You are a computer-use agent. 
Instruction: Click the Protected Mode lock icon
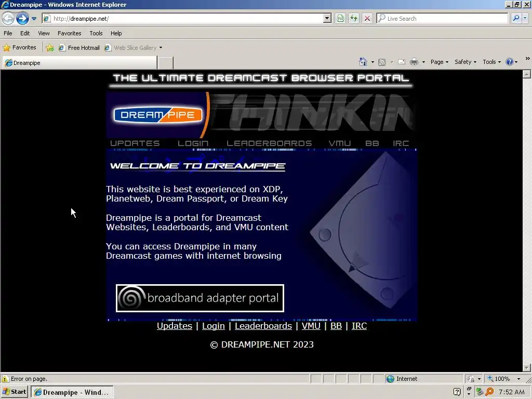pos(471,379)
